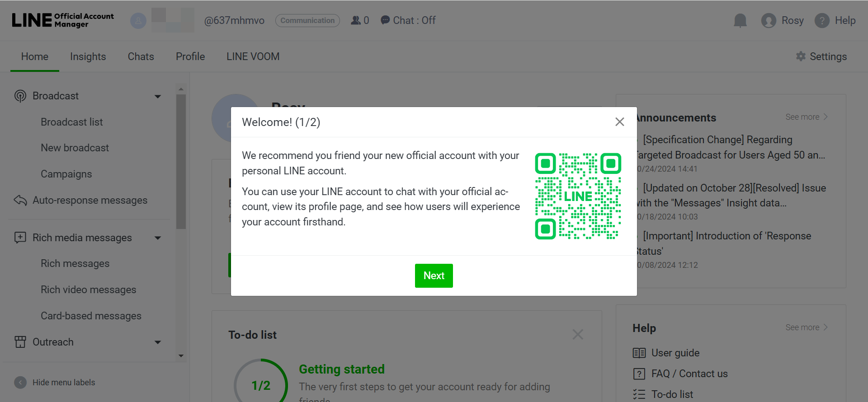Image resolution: width=868 pixels, height=402 pixels.
Task: Close the Welcome dialog
Action: click(619, 122)
